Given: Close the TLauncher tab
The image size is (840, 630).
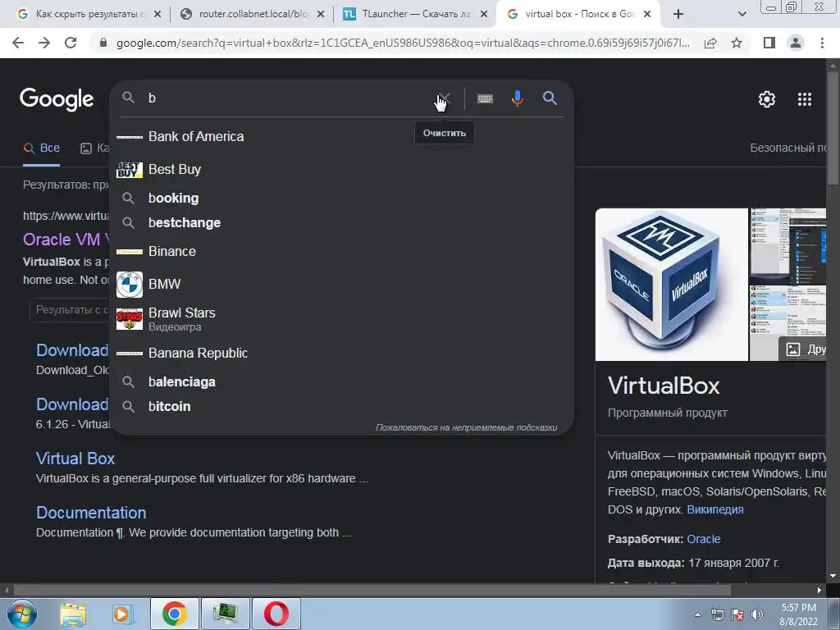Looking at the screenshot, I should 484,15.
